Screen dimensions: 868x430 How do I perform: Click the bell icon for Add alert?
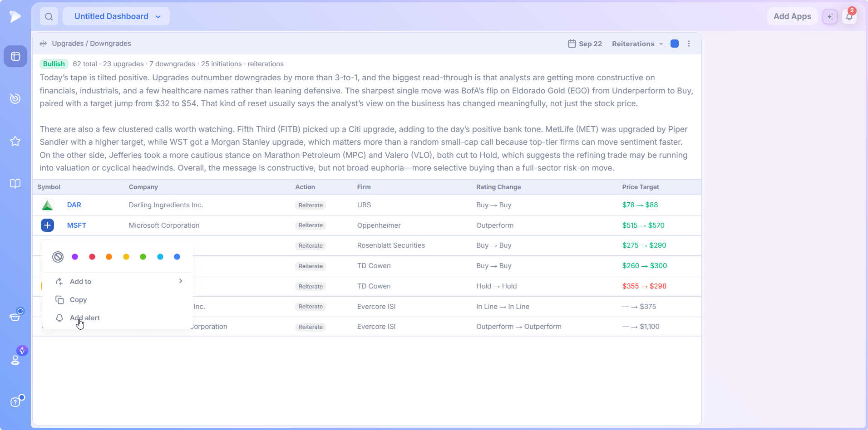point(59,318)
